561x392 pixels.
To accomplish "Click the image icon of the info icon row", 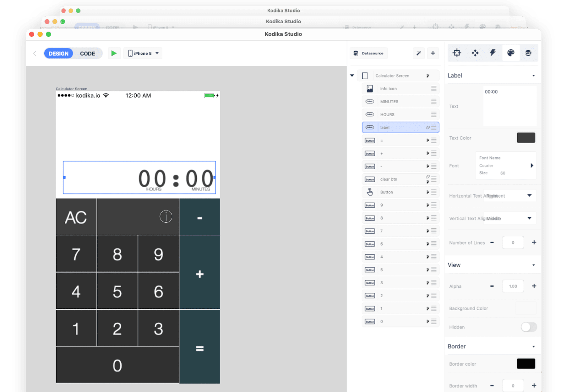I will point(370,89).
